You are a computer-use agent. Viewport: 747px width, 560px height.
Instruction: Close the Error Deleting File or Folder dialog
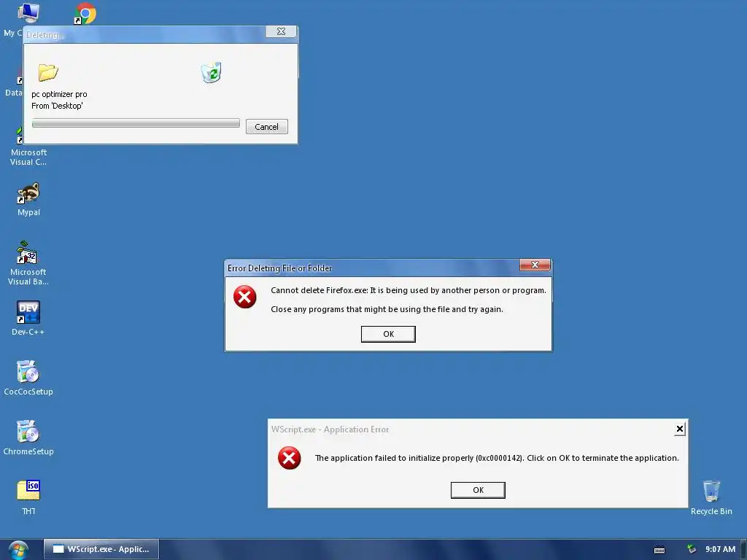[535, 265]
